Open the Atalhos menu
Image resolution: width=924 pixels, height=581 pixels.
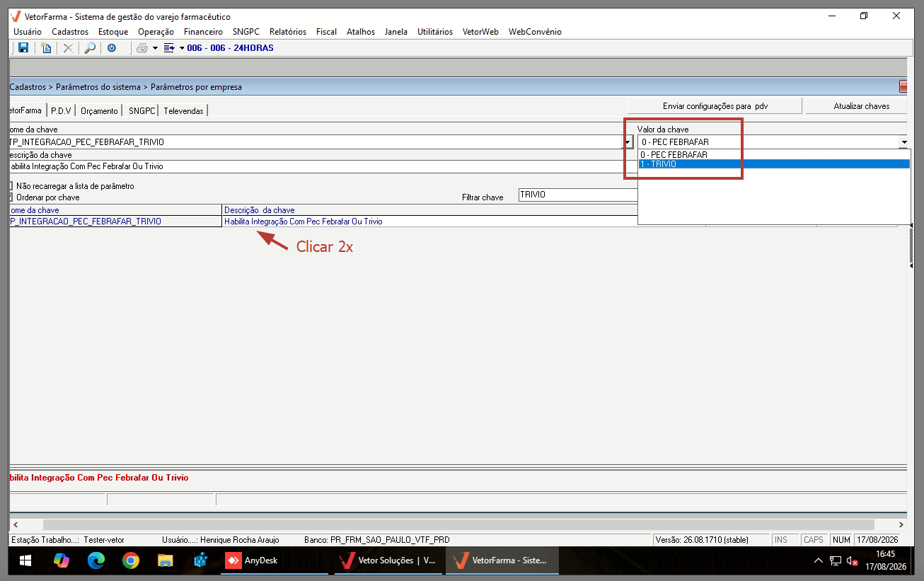point(361,32)
